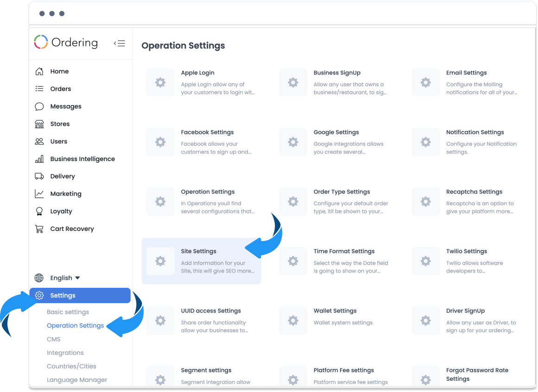538x392 pixels.
Task: Click the Wallet Settings gear icon
Action: click(x=293, y=321)
